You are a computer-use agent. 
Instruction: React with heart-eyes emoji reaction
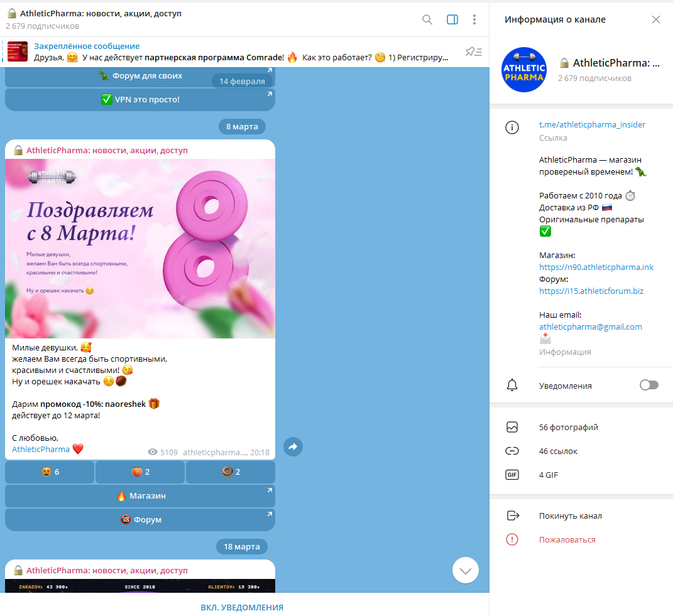coord(50,472)
